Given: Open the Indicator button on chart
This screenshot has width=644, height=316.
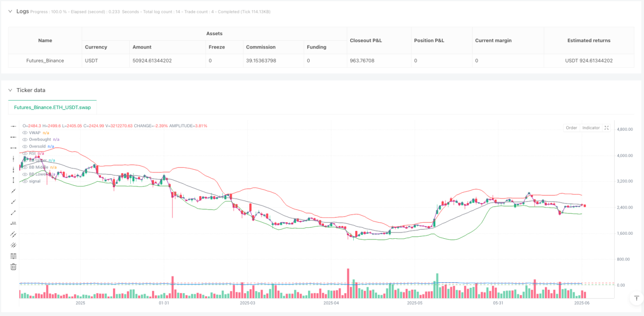Looking at the screenshot, I should click(590, 128).
